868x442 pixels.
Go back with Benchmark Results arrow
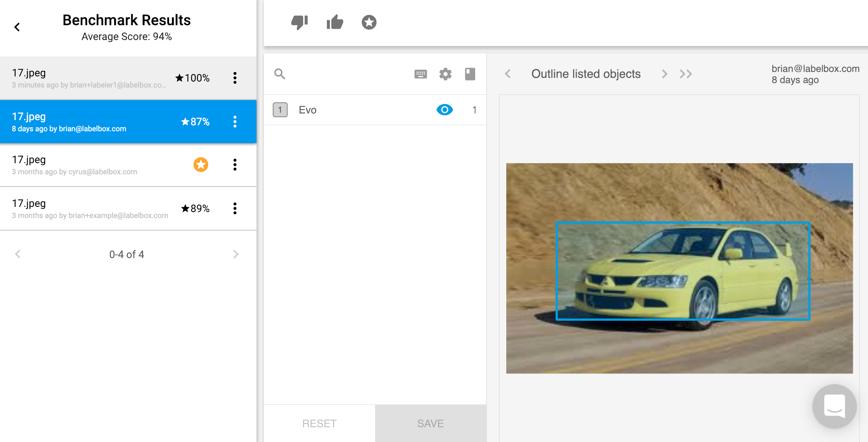coord(17,27)
